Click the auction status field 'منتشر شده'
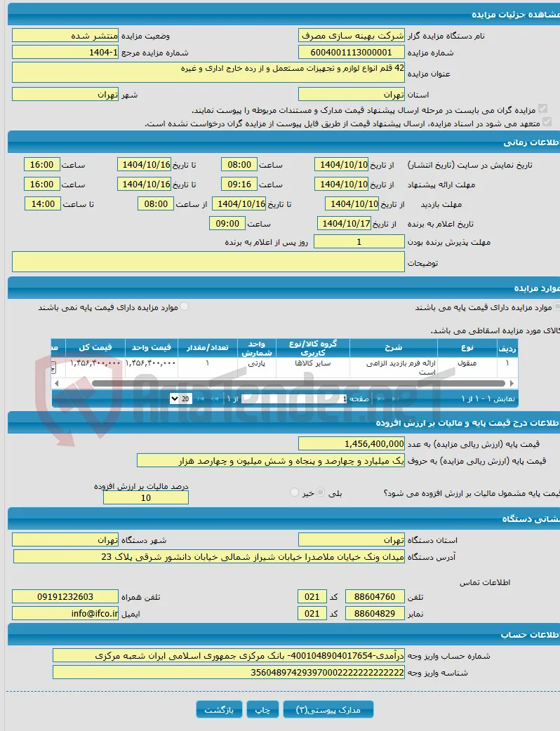Screen dimensions: 560x731 (65, 36)
